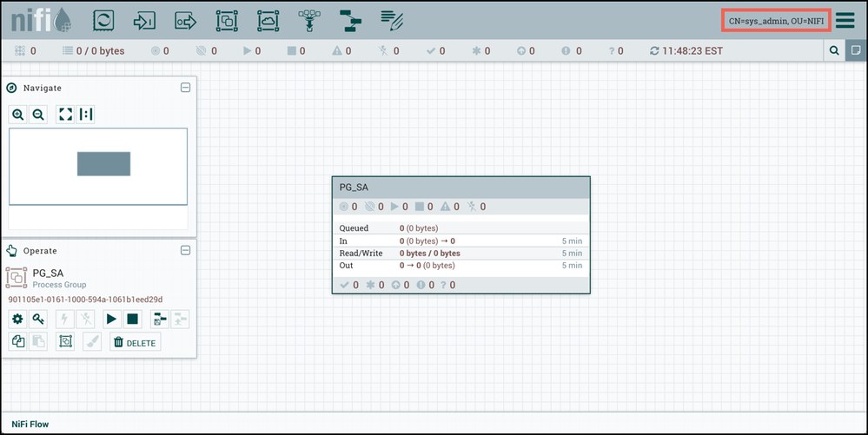Click the Queued row in PG_SA
This screenshot has width=868, height=435.
[461, 228]
